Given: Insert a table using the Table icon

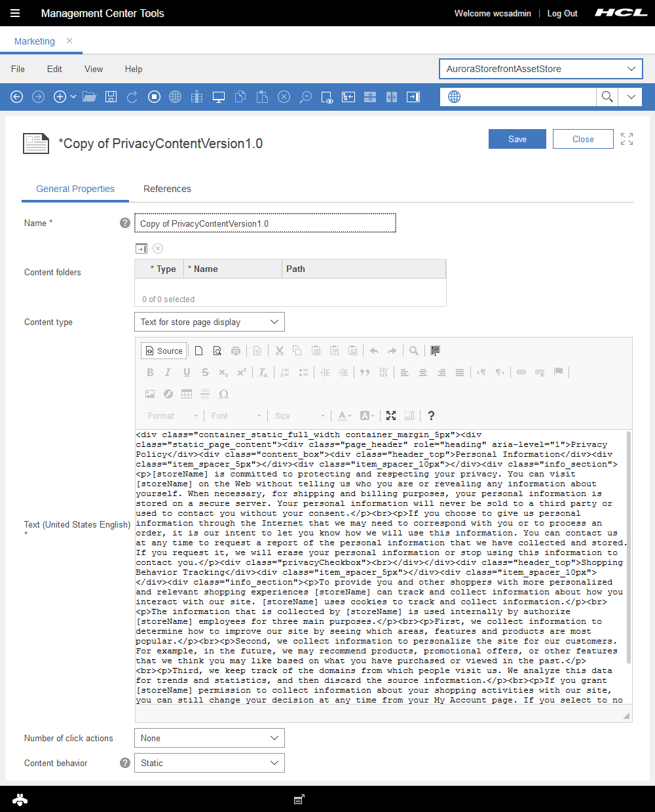Looking at the screenshot, I should (x=186, y=394).
